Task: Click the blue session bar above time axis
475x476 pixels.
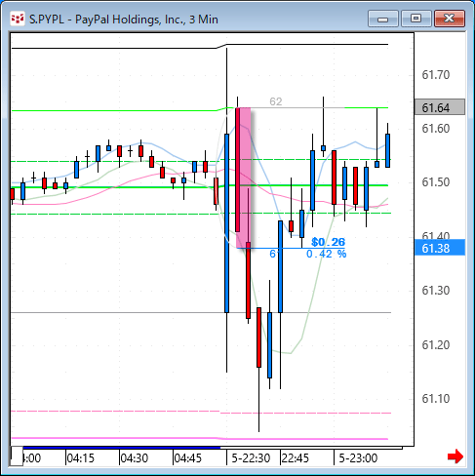Action: point(122,448)
